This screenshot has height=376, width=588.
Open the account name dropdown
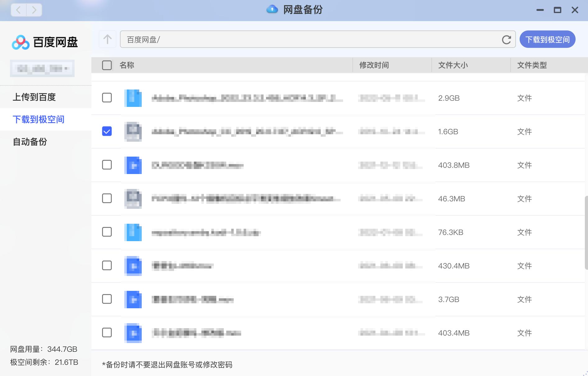42,68
